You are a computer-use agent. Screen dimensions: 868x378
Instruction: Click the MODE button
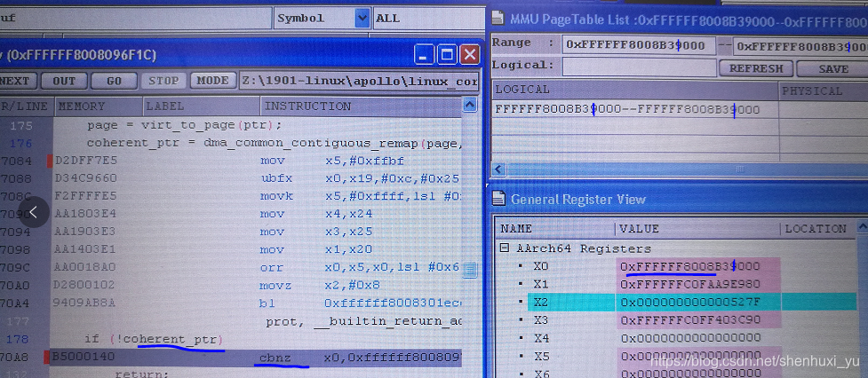[213, 81]
